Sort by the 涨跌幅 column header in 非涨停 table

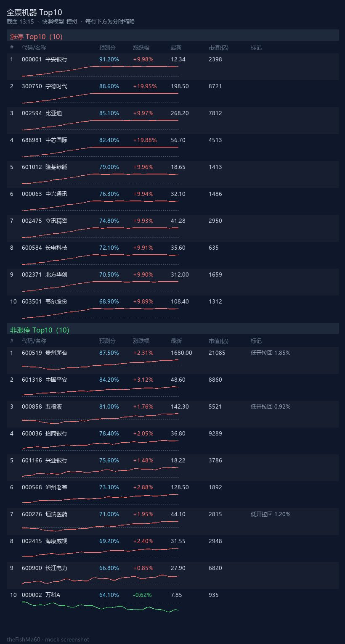(141, 341)
